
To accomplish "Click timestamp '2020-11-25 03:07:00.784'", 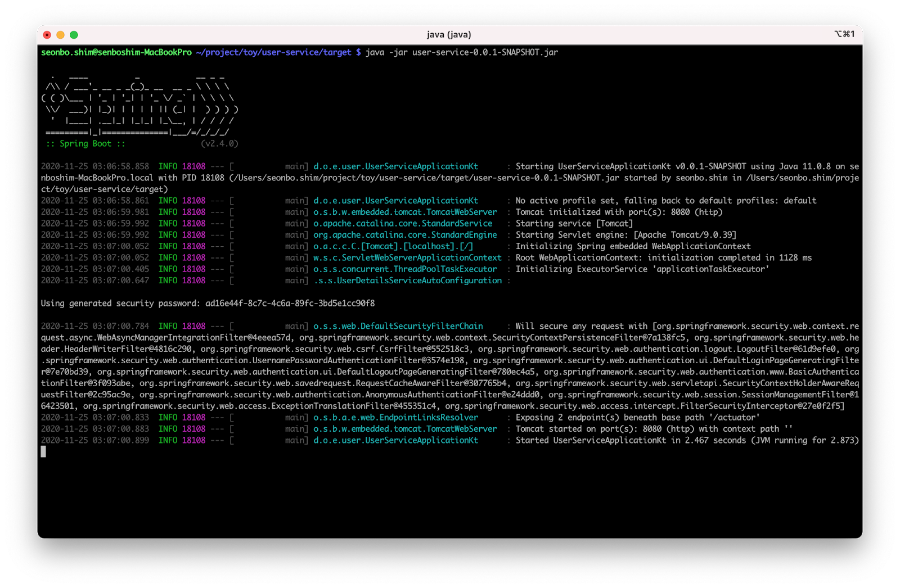I will [95, 326].
